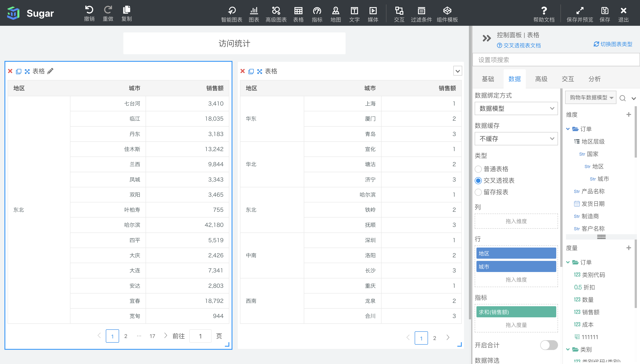640x364 pixels.
Task: Maximize the left table component
Action: 27,72
